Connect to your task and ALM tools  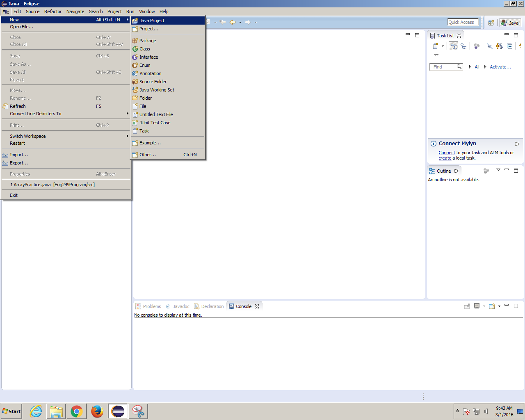[x=447, y=152]
